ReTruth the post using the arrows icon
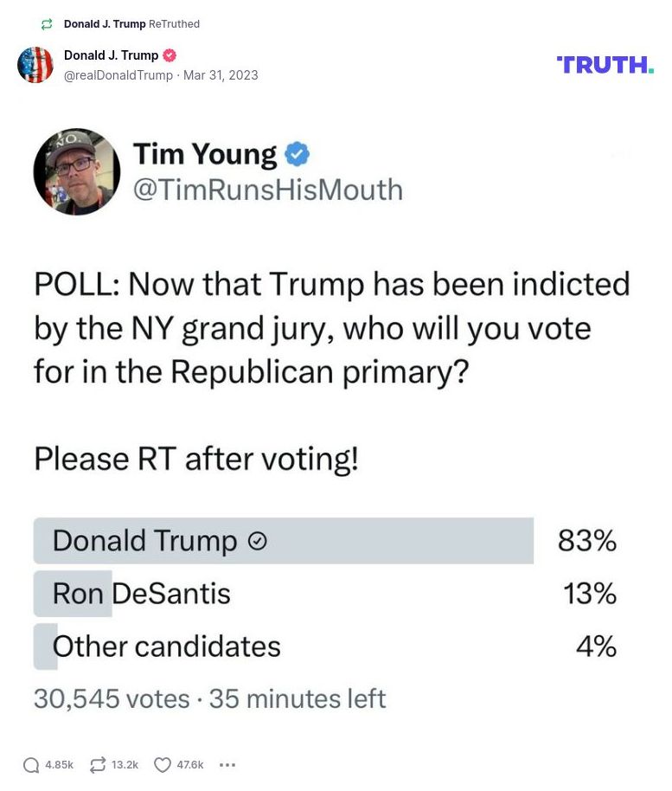The image size is (672, 791). 98,764
